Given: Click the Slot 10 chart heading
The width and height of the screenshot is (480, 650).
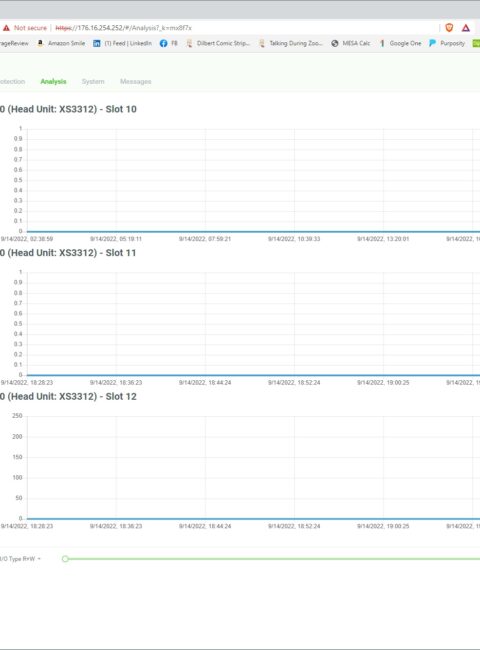Looking at the screenshot, I should [68, 109].
